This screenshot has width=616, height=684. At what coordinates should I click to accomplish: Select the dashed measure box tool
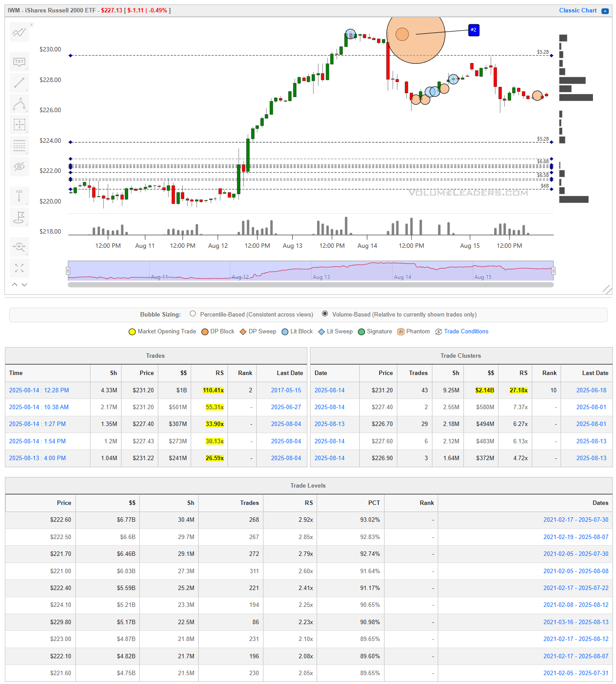coord(19,125)
